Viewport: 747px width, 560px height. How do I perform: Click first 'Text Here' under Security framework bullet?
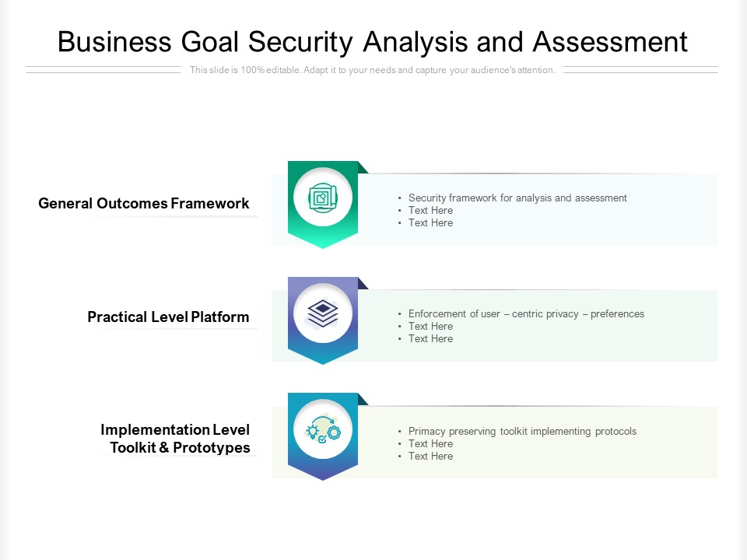click(430, 211)
